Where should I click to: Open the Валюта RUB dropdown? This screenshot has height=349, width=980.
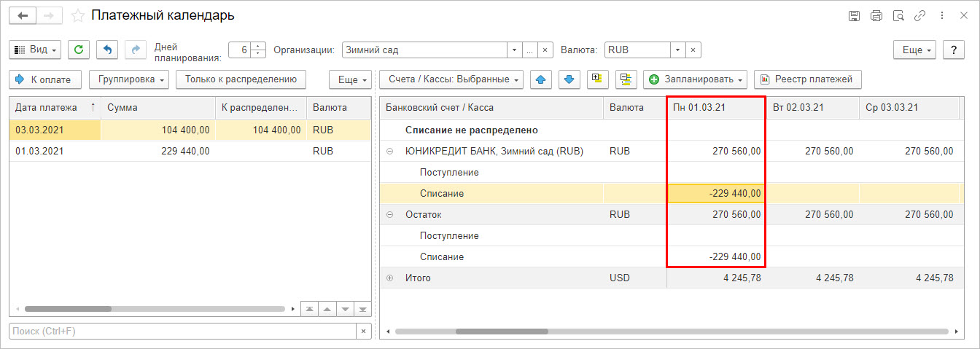pos(678,50)
